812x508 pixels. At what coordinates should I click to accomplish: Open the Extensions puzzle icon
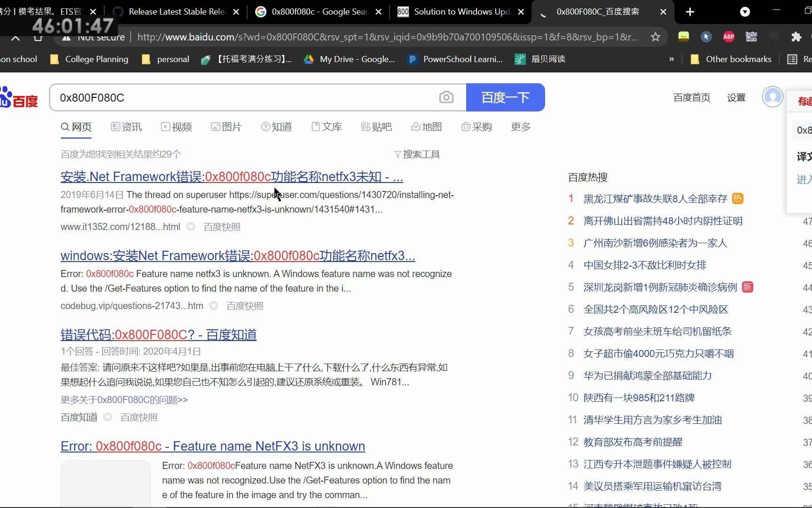coord(796,37)
